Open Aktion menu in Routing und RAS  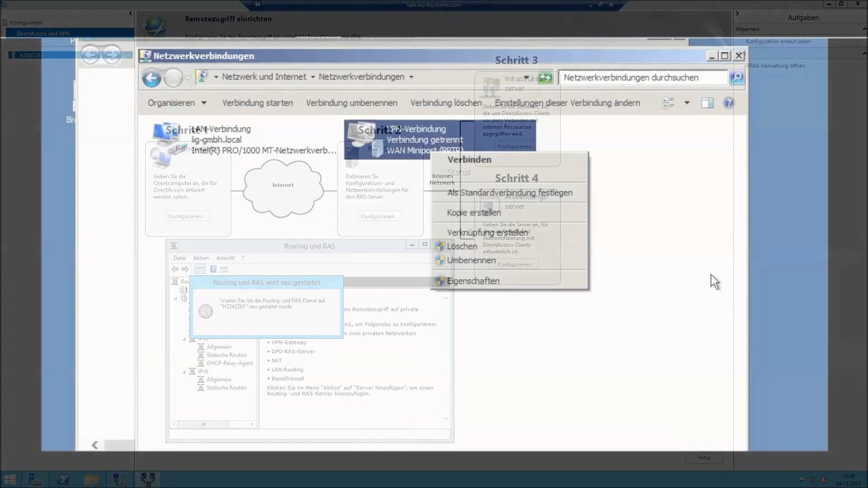pyautogui.click(x=201, y=258)
